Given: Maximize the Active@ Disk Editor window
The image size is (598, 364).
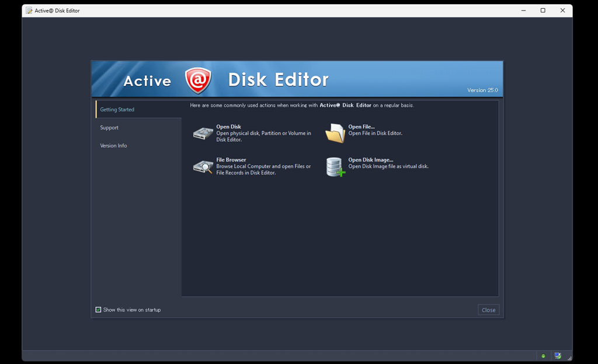Looking at the screenshot, I should [543, 10].
